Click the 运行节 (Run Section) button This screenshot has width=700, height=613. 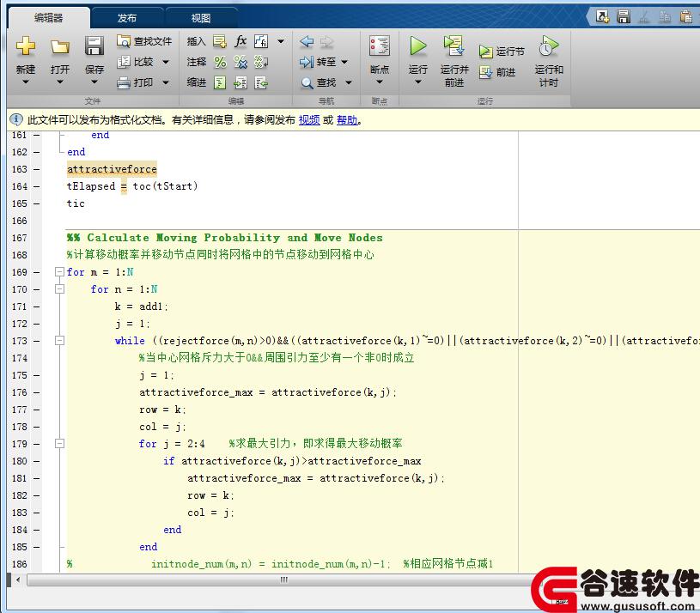pyautogui.click(x=502, y=52)
